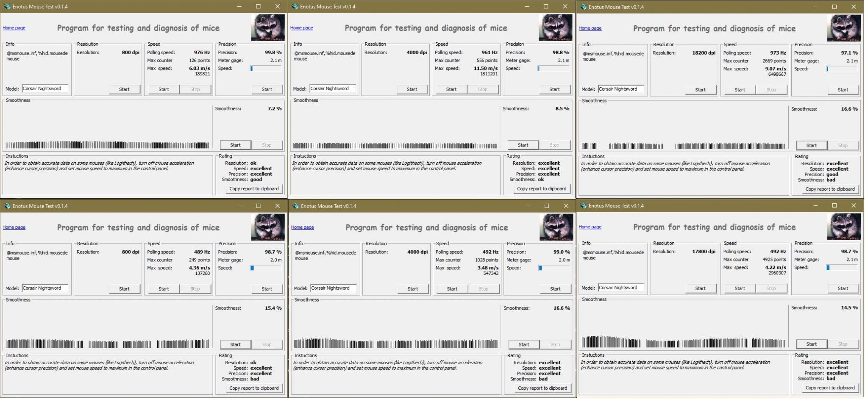The height and width of the screenshot is (399, 868).
Task: Start the Precision test in the 976 Hz window
Action: click(267, 89)
